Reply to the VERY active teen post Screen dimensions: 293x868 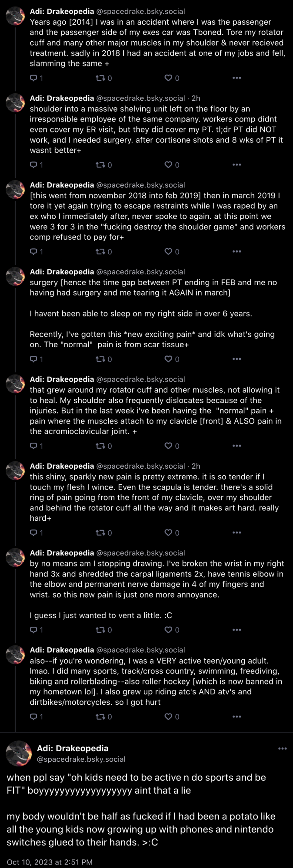36,717
